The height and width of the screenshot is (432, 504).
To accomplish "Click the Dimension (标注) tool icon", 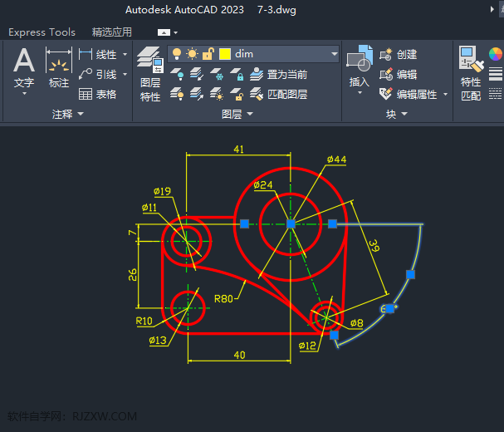I will (x=59, y=62).
